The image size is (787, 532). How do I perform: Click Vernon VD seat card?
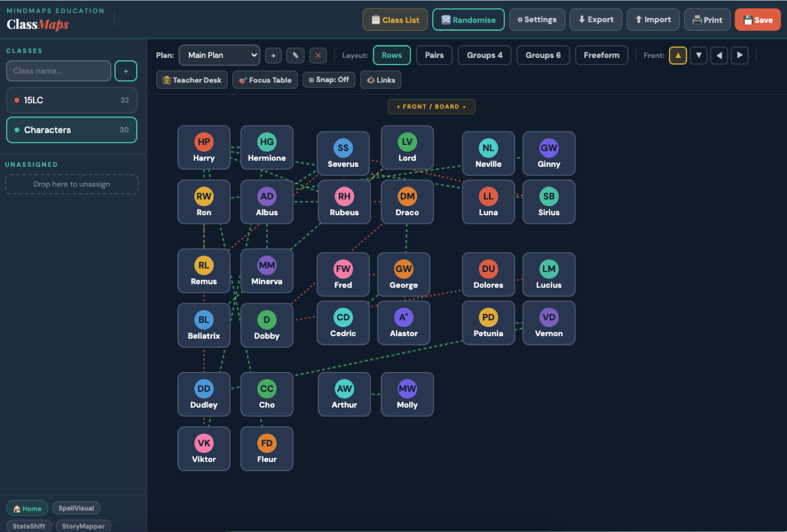point(549,322)
